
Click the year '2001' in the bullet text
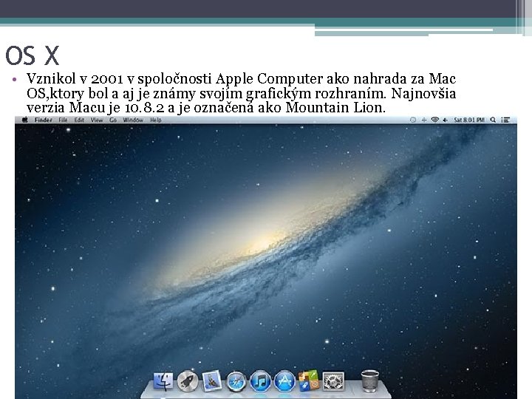point(107,79)
